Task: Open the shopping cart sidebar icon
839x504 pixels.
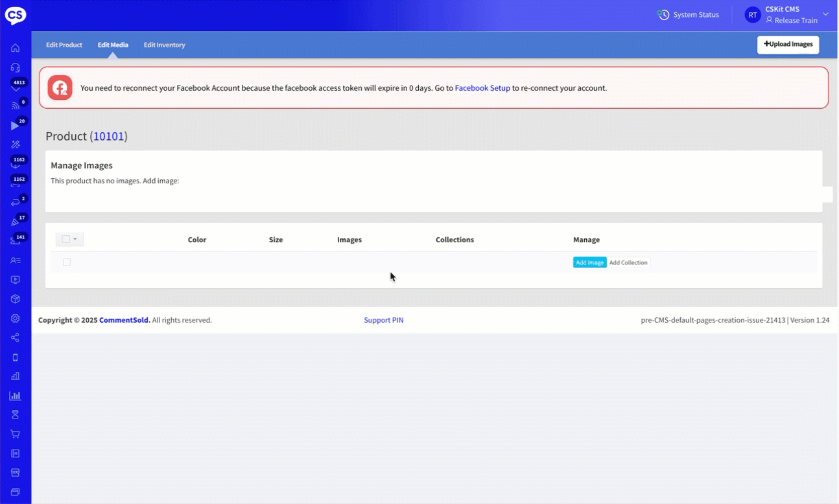Action: coord(16,434)
